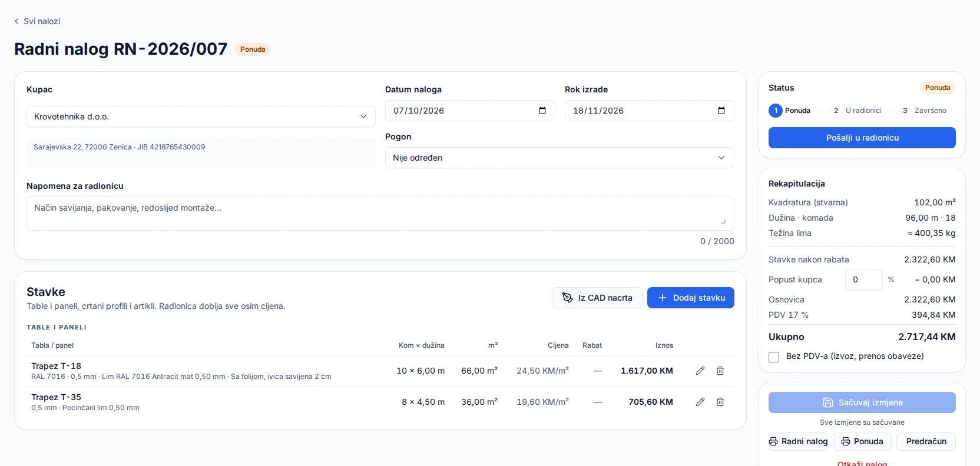Add an item with Dodaj stavku

pos(691,298)
